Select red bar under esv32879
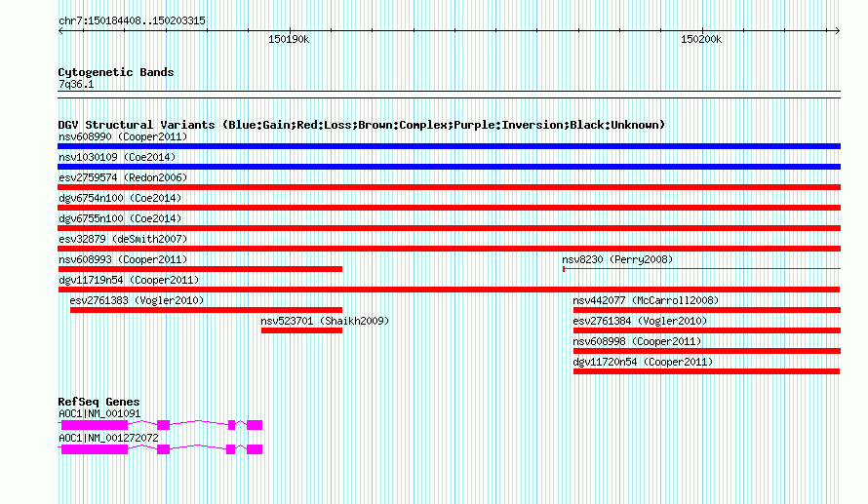The width and height of the screenshot is (868, 504). [x=449, y=249]
